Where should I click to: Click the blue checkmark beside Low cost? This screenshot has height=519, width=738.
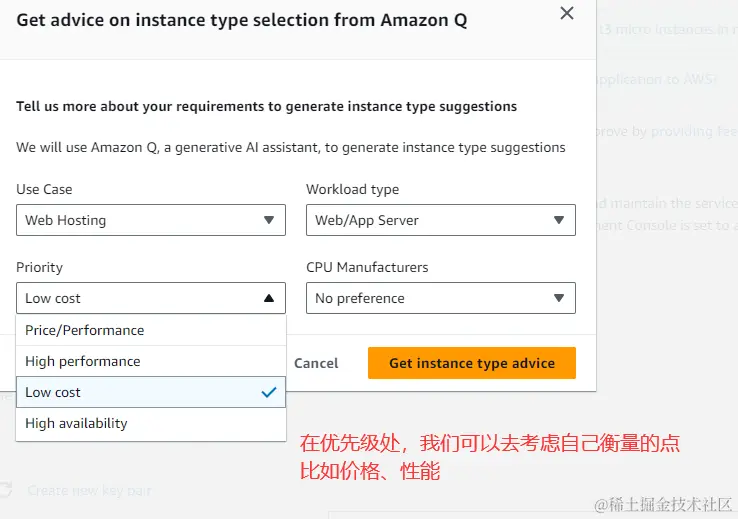click(x=268, y=392)
